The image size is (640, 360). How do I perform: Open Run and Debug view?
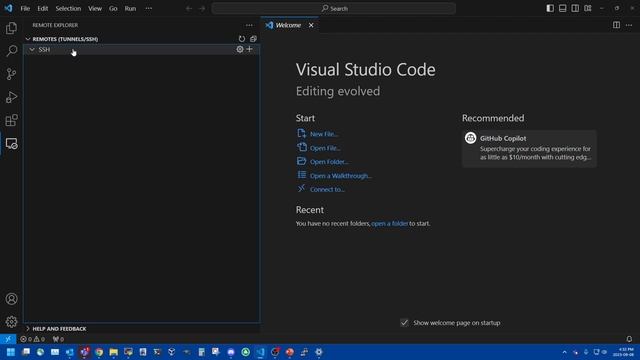coord(11,97)
